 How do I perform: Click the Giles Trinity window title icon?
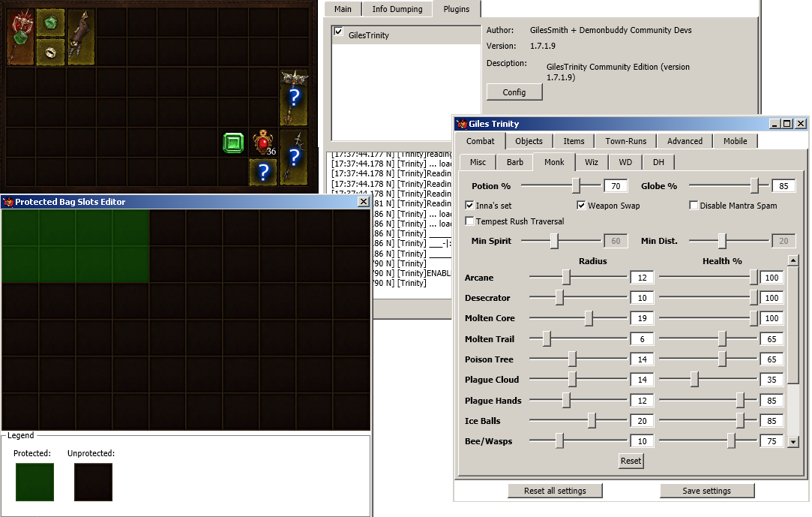tap(461, 124)
